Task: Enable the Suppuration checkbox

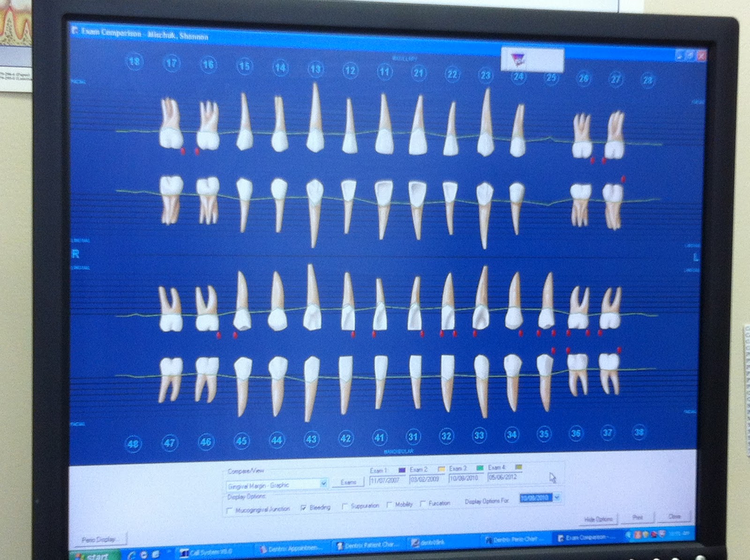Action: pos(345,506)
